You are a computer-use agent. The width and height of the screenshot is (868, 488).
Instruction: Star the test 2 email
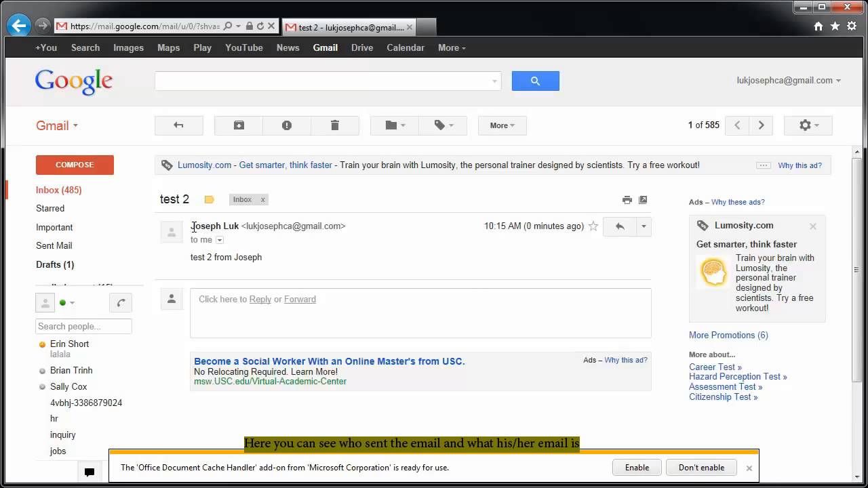click(593, 226)
